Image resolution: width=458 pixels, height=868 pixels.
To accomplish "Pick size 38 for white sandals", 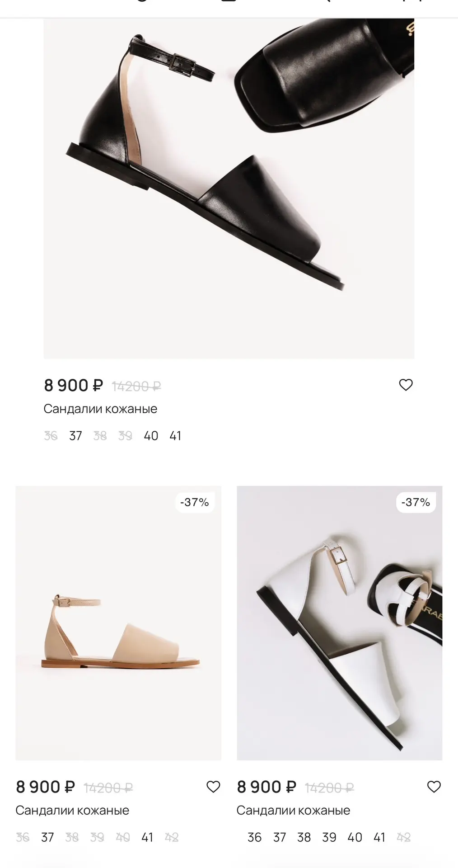I will (x=304, y=837).
